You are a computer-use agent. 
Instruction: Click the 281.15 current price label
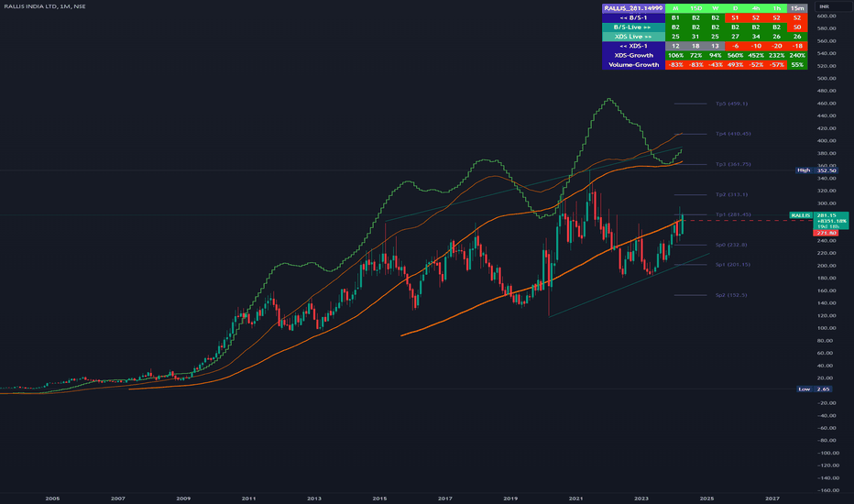click(x=827, y=215)
